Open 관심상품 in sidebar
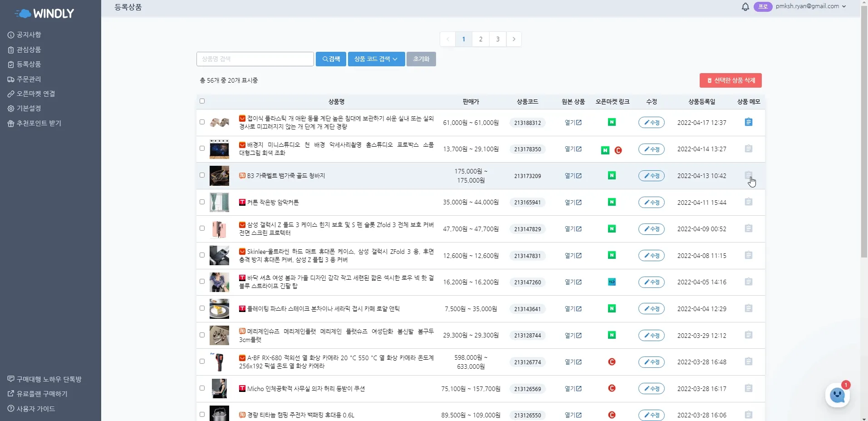This screenshot has width=868, height=421. pyautogui.click(x=25, y=50)
